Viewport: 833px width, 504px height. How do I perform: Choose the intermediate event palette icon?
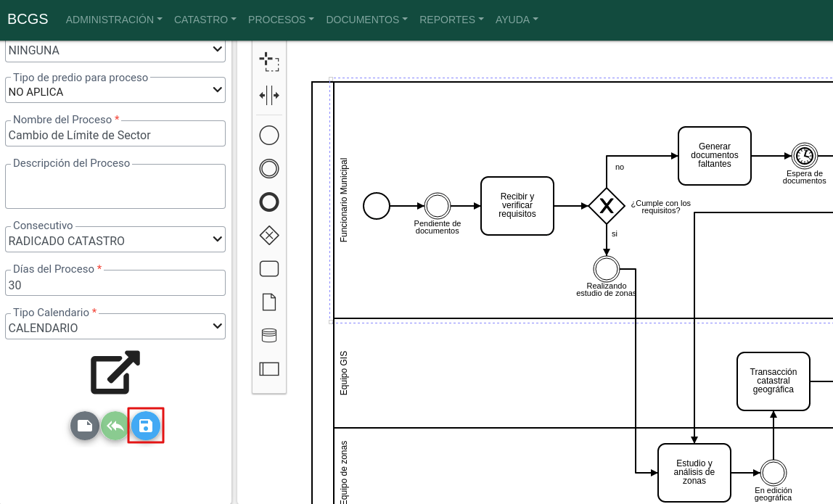pos(269,169)
